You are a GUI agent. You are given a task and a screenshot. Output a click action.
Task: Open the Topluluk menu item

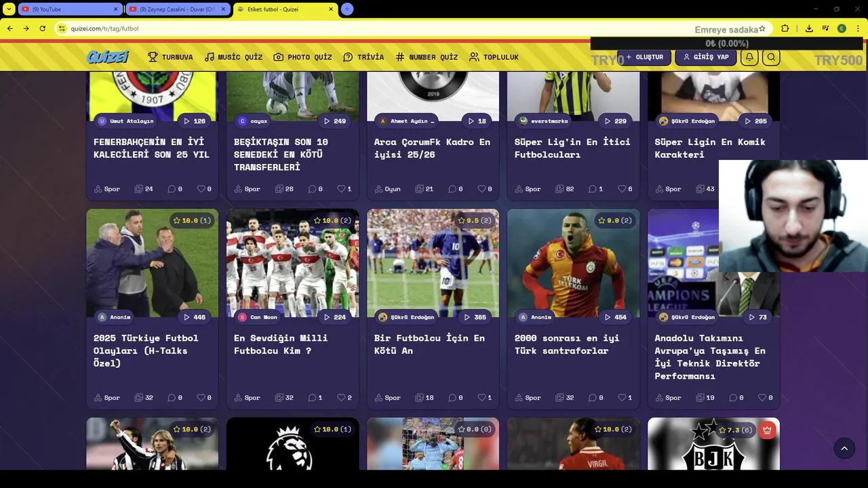494,57
